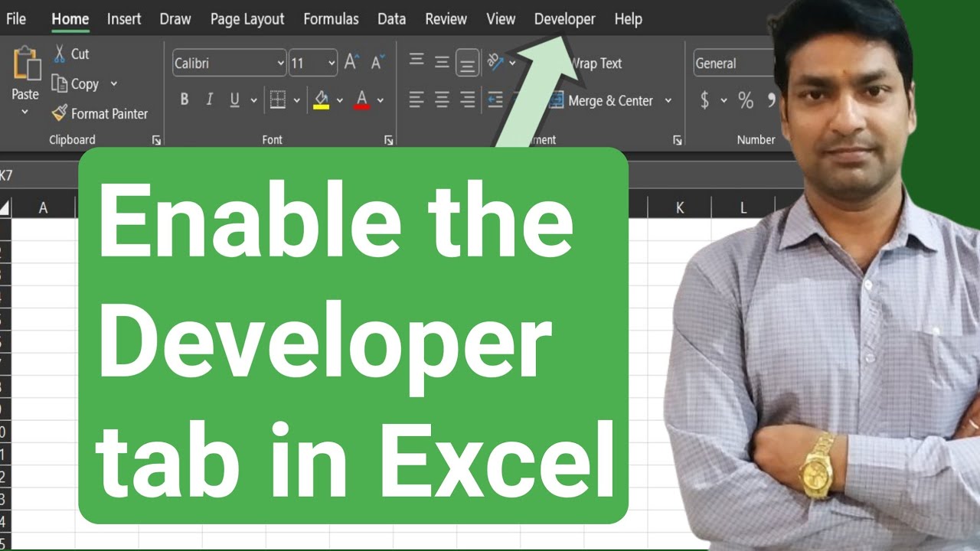Open the Font settings dialog launcher

pos(388,140)
